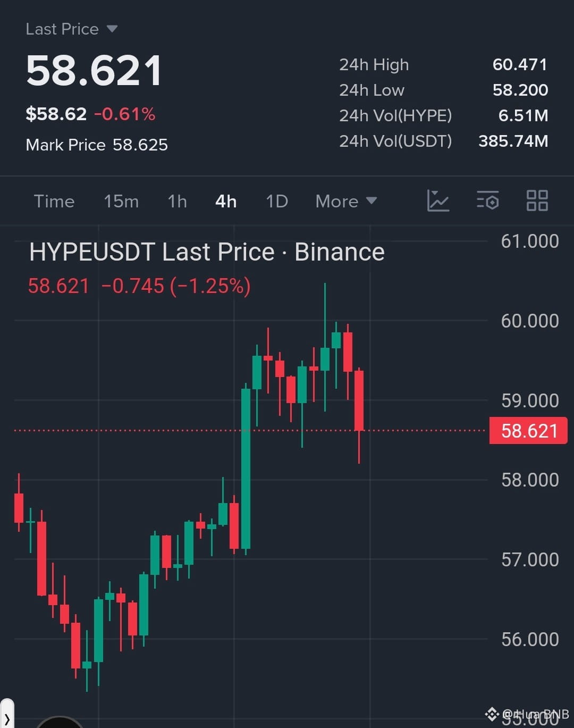Expand the Last Price dropdown arrow
This screenshot has height=728, width=574.
112,29
